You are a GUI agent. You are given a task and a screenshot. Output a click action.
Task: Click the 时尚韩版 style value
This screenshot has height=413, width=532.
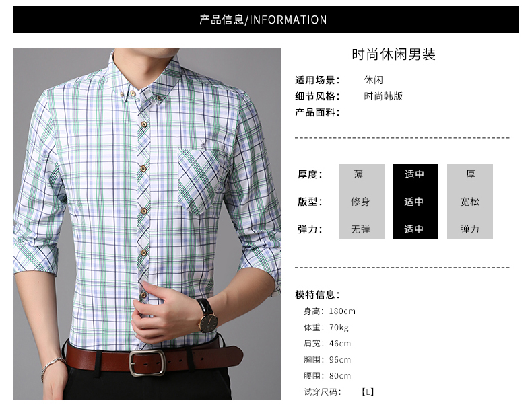coord(383,96)
